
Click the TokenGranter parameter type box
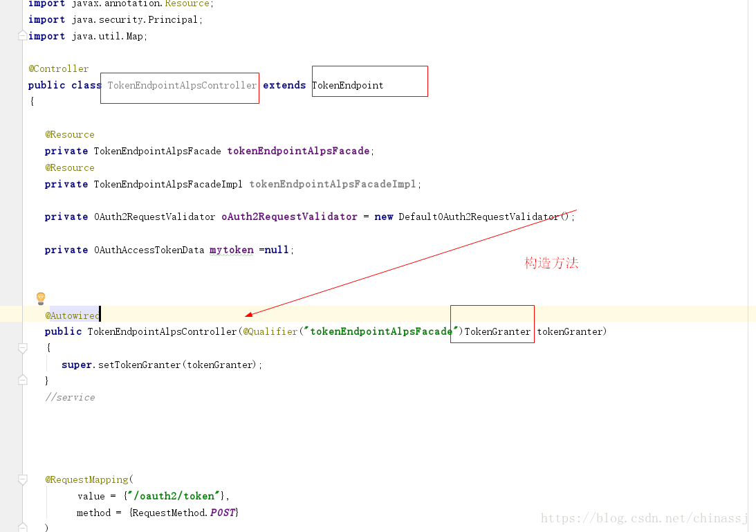click(492, 324)
